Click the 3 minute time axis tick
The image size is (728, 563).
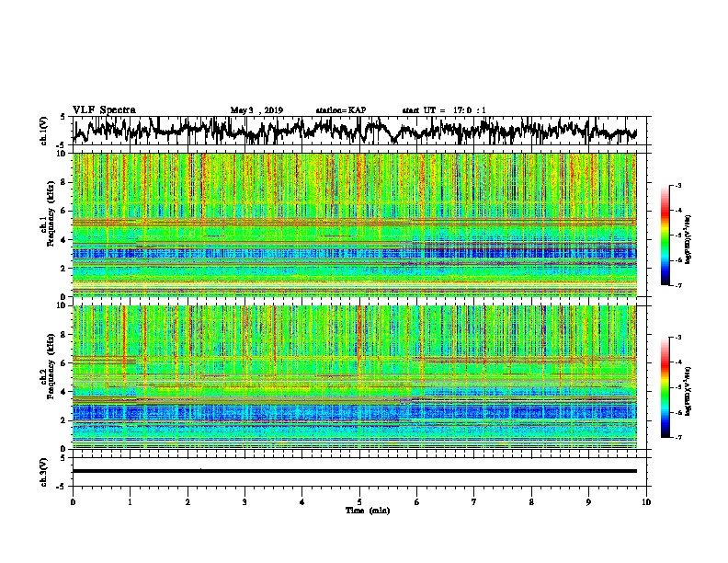[245, 502]
